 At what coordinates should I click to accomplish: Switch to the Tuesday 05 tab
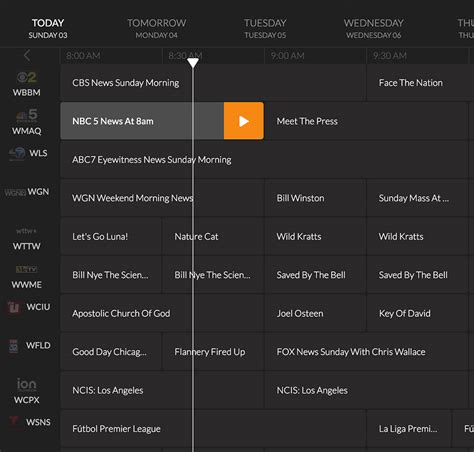[265, 28]
